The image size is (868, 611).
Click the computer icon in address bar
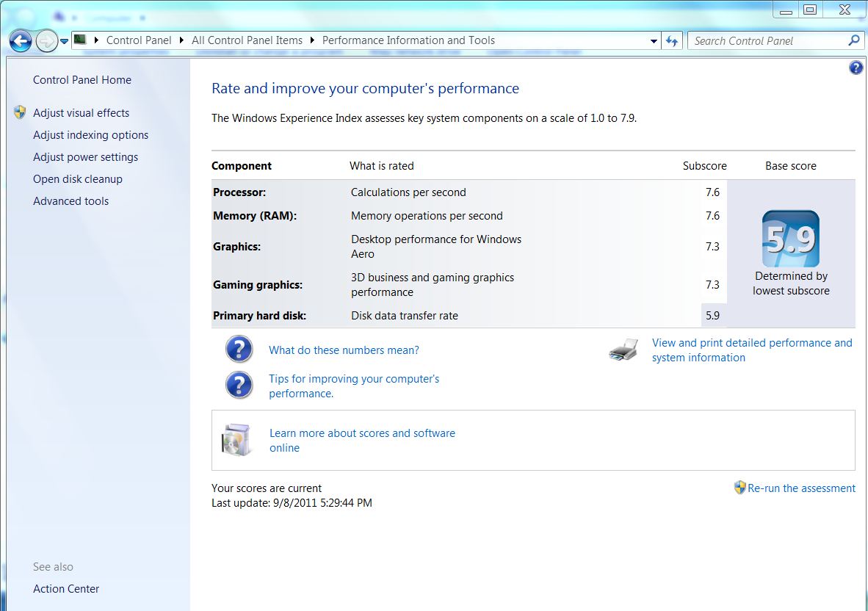coord(80,40)
